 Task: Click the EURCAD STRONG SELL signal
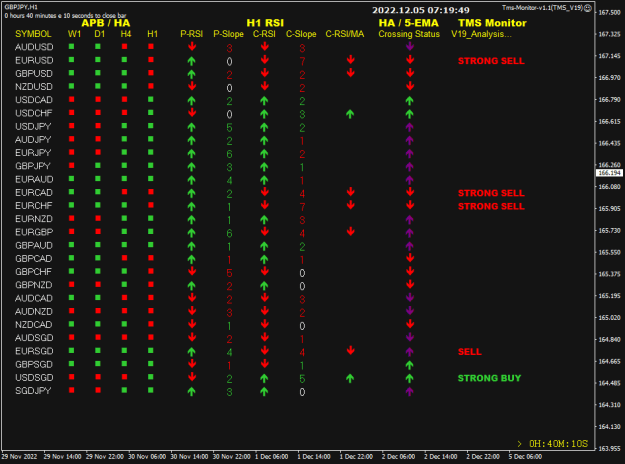point(491,193)
